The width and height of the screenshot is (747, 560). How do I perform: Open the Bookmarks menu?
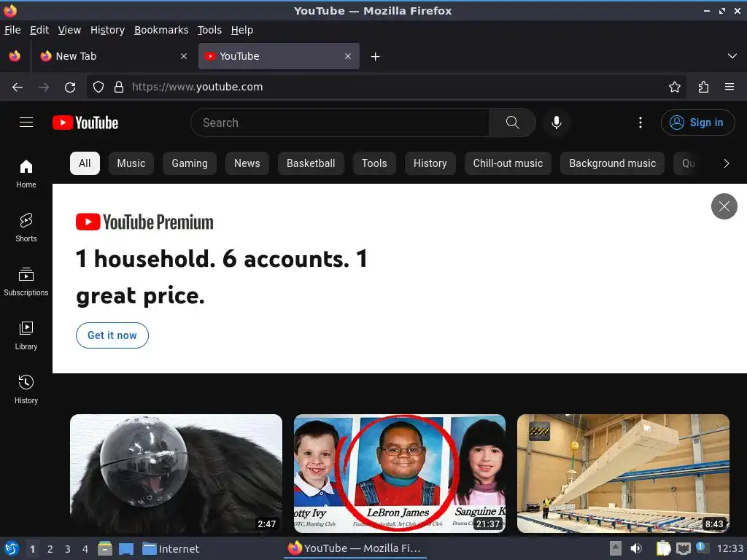coord(161,30)
